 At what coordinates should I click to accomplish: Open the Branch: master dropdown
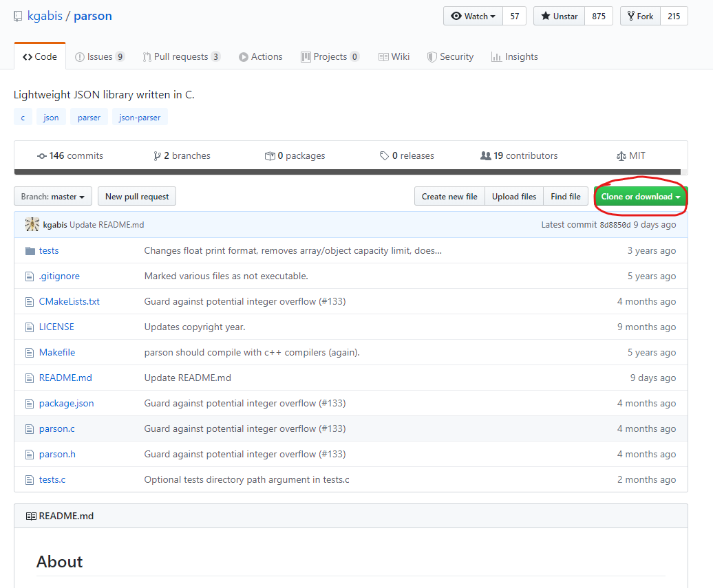pyautogui.click(x=53, y=196)
